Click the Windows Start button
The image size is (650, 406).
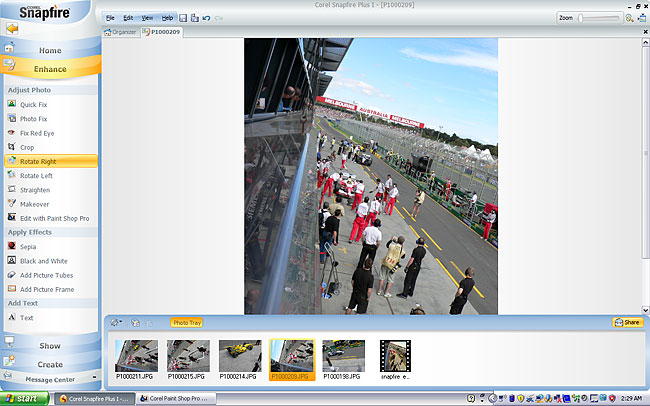pyautogui.click(x=26, y=398)
